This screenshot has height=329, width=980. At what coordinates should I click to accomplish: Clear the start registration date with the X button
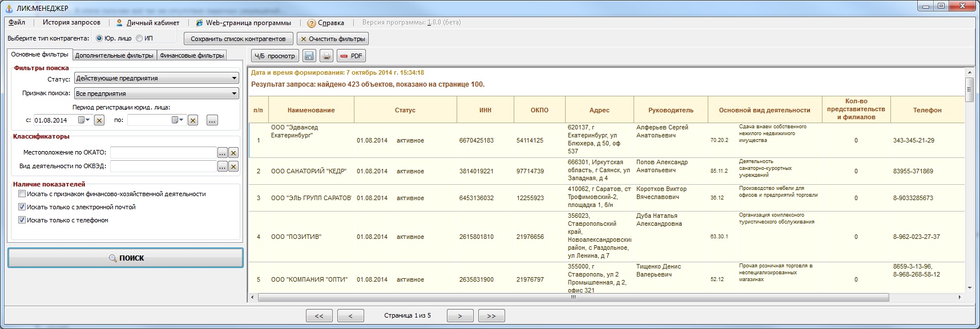[x=99, y=120]
